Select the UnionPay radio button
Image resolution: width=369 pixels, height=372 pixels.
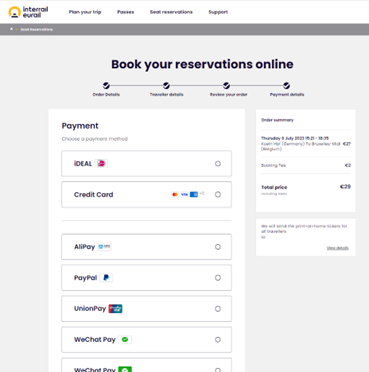coord(218,309)
